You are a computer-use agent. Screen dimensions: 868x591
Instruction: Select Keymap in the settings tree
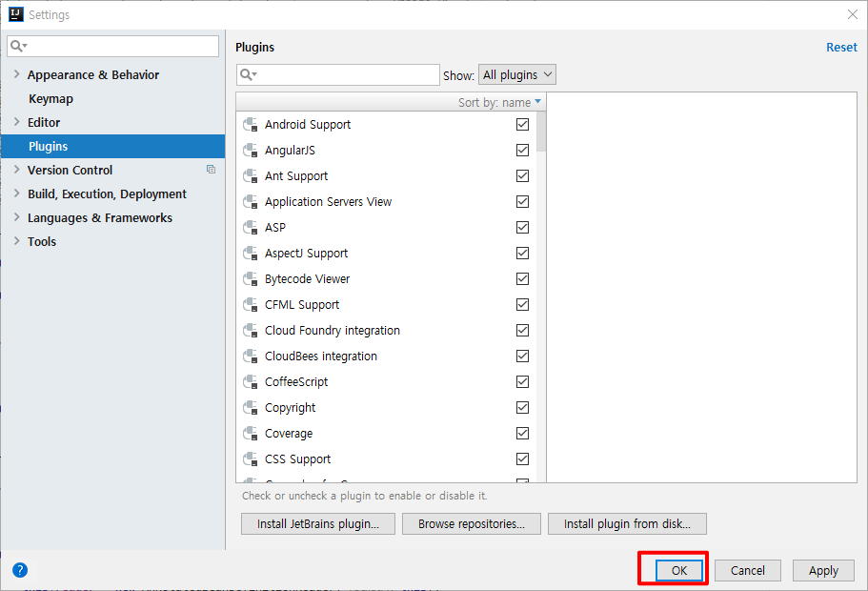(x=50, y=98)
